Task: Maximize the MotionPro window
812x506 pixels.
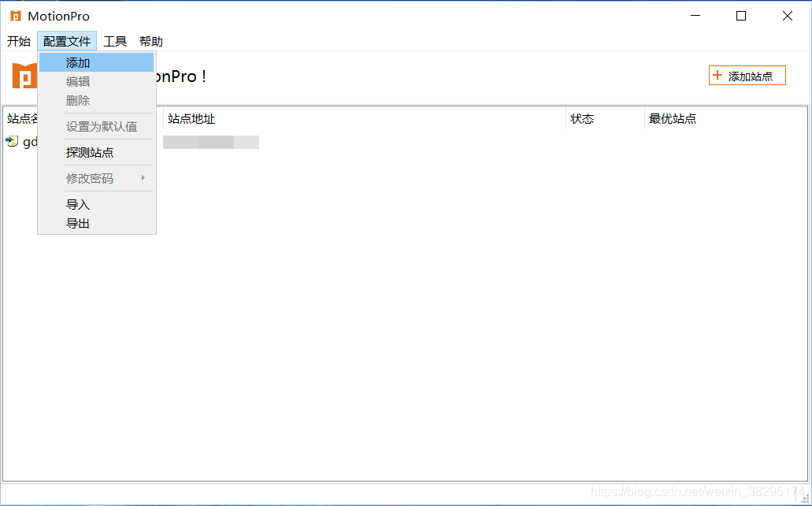Action: [741, 16]
